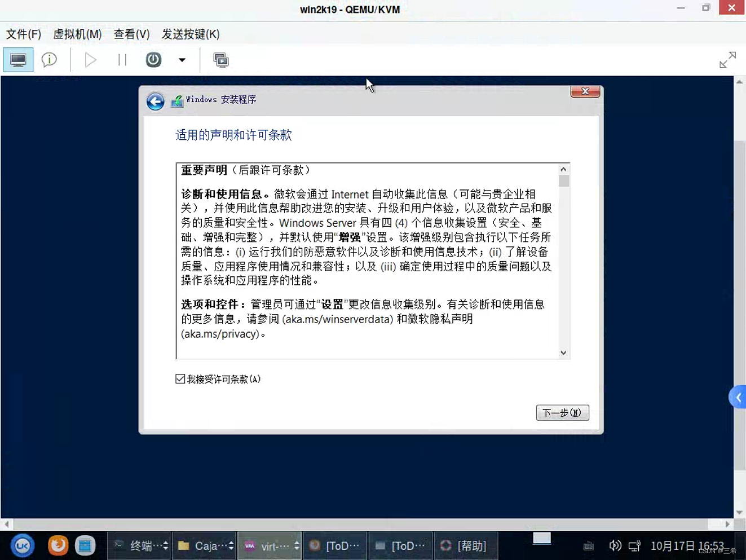The height and width of the screenshot is (560, 746).
Task: Minimize the QEMU/KVM window
Action: (681, 8)
